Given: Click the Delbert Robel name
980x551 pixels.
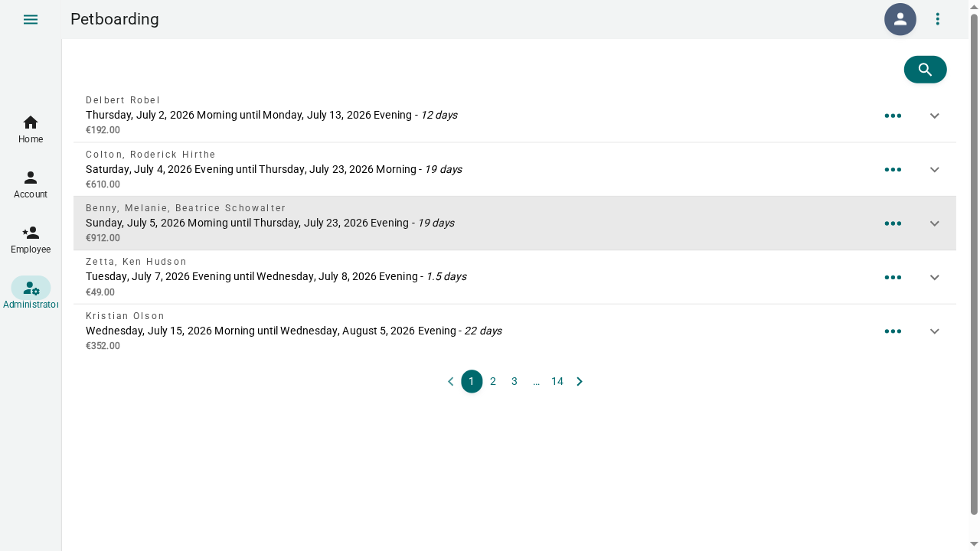Looking at the screenshot, I should click(123, 100).
